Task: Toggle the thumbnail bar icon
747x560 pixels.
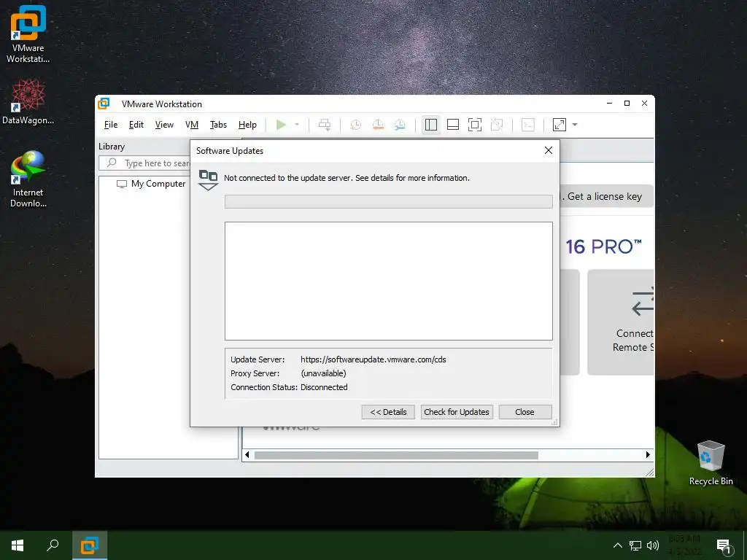Action: 452,125
